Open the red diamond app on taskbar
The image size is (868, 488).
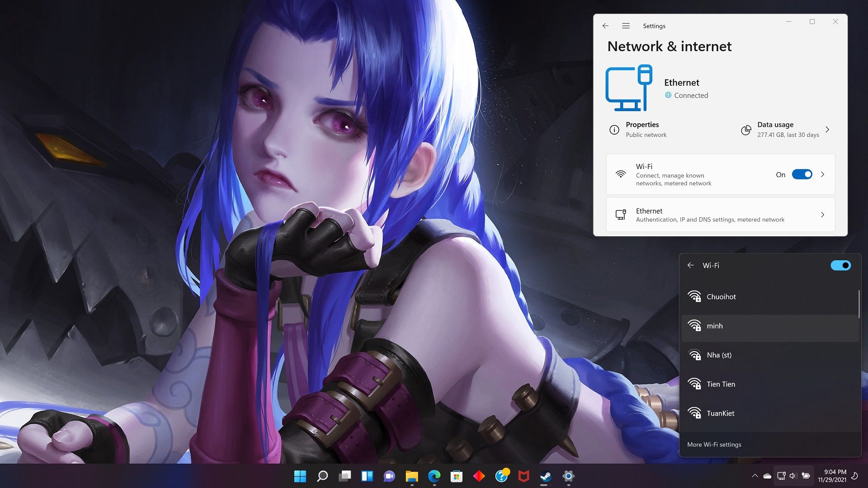point(479,476)
